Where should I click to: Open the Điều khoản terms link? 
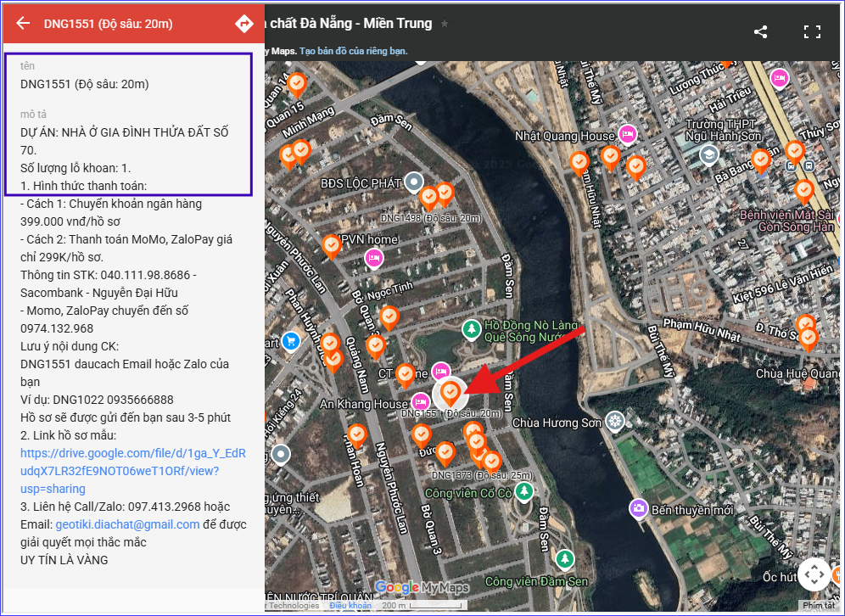click(350, 605)
